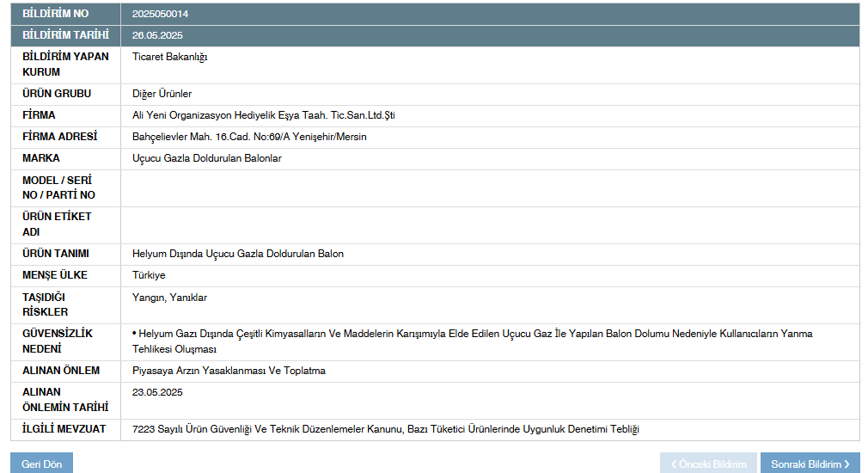Click the Geri Dön button
Screen dimensions: 868x473
click(x=41, y=464)
